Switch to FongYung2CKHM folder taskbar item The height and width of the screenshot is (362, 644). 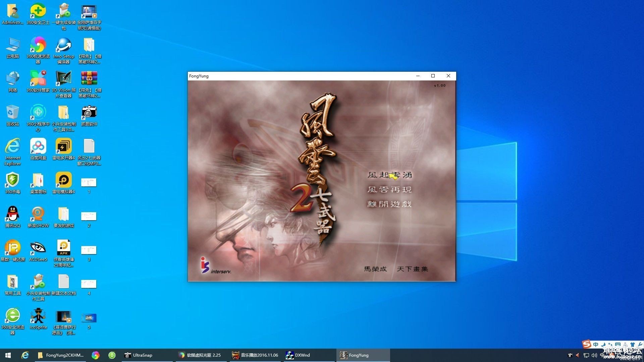(x=61, y=355)
